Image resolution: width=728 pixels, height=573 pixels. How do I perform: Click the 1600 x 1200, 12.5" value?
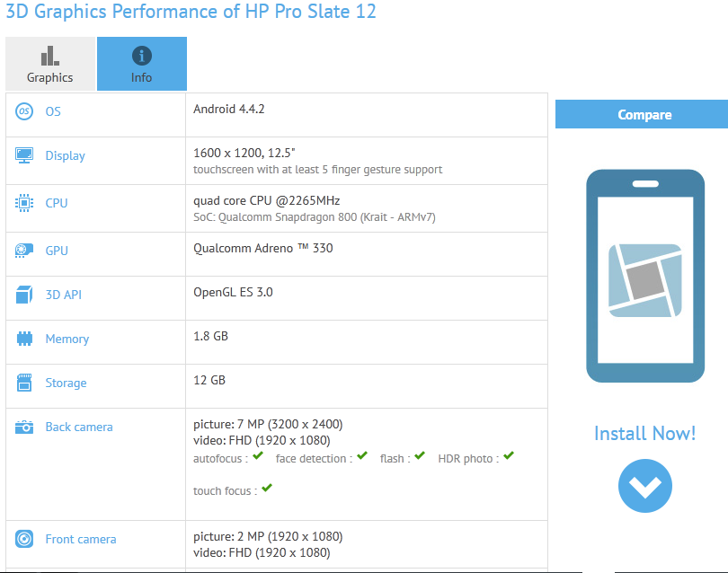[244, 153]
